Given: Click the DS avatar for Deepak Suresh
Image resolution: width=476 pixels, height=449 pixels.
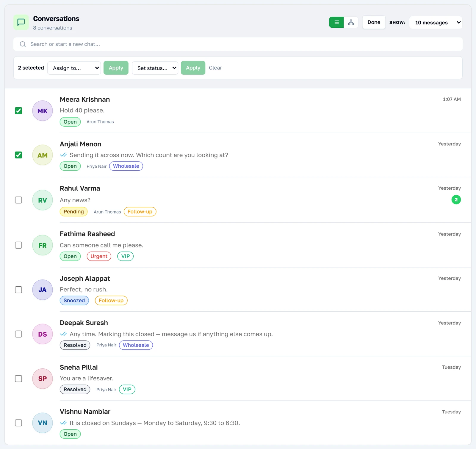Looking at the screenshot, I should click(x=43, y=334).
